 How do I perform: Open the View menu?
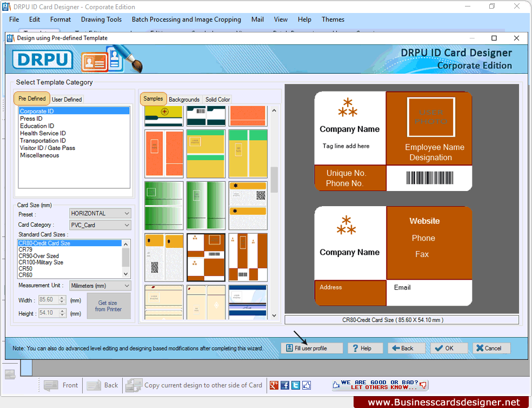tap(281, 19)
